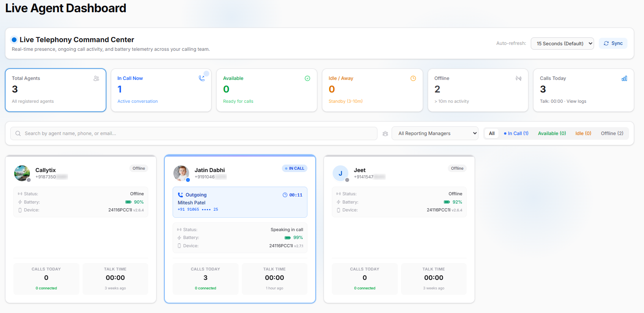Image resolution: width=644 pixels, height=313 pixels.
Task: Click the Jeet agent name
Action: [x=360, y=170]
